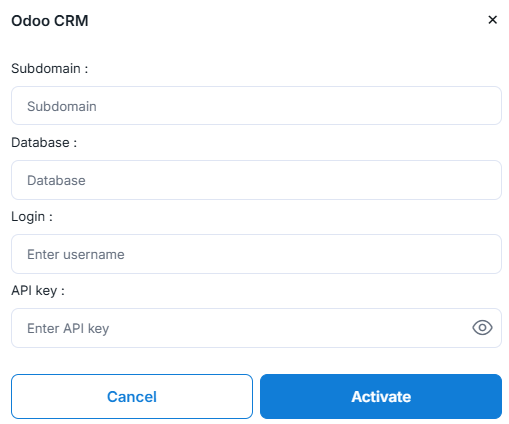Click the 'Subdomain :' label
509x424 pixels.
coord(50,69)
